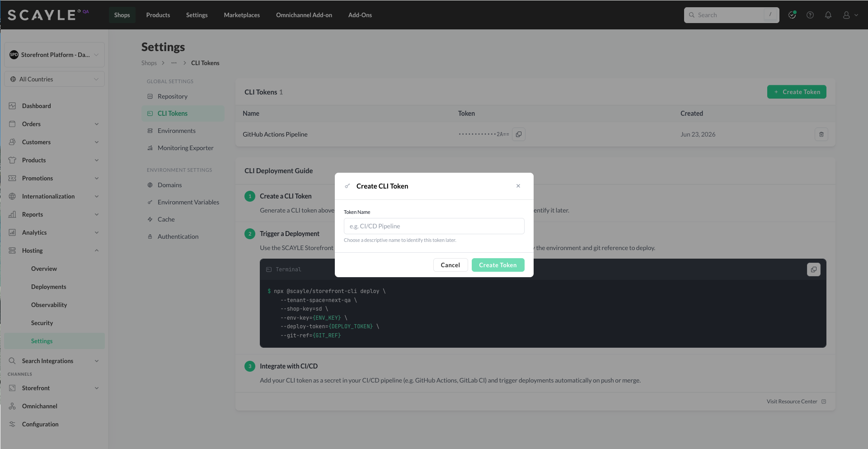Open the help question mark icon
Viewport: 868px width, 449px height.
[x=810, y=15]
